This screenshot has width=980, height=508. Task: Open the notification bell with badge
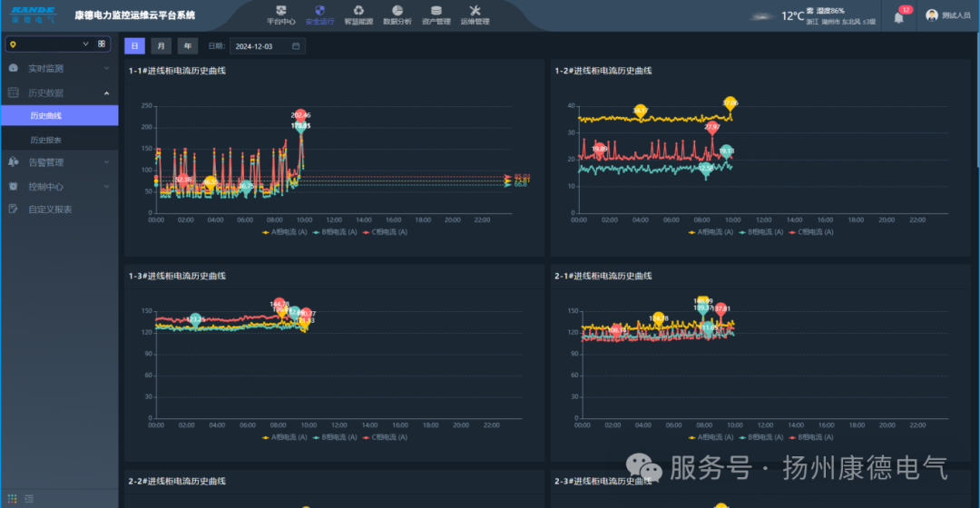(899, 16)
